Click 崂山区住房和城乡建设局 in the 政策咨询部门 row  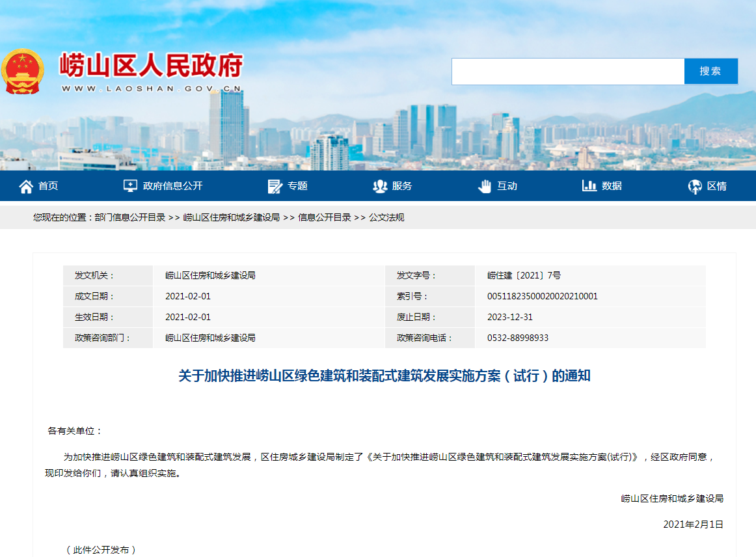210,338
